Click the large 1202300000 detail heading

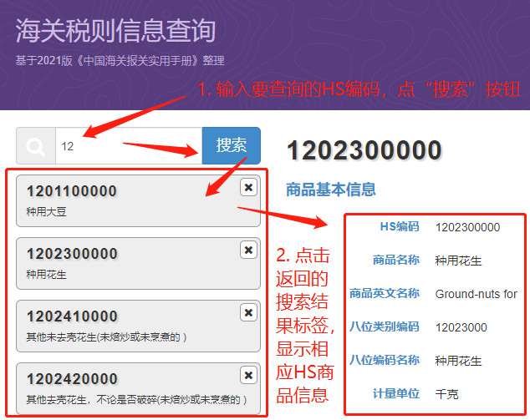pyautogui.click(x=364, y=150)
